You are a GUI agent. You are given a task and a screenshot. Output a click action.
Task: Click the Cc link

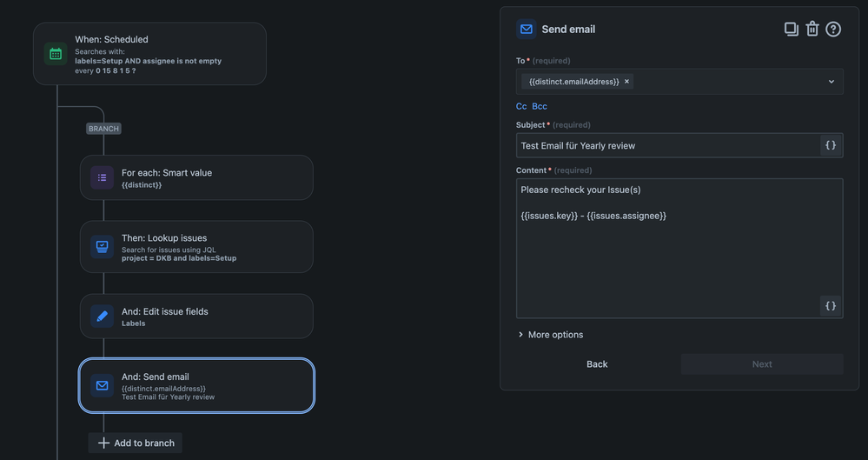pyautogui.click(x=521, y=106)
